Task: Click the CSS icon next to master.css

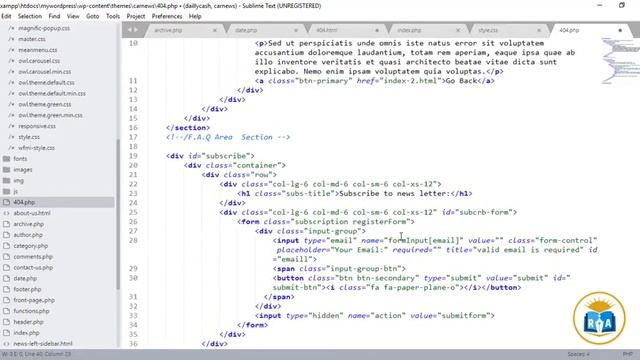Action: (x=11, y=39)
